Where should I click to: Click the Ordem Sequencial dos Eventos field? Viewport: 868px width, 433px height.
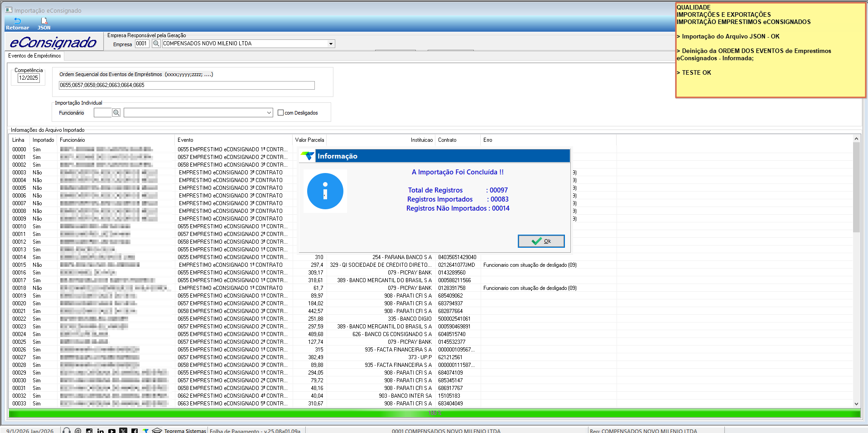point(187,85)
